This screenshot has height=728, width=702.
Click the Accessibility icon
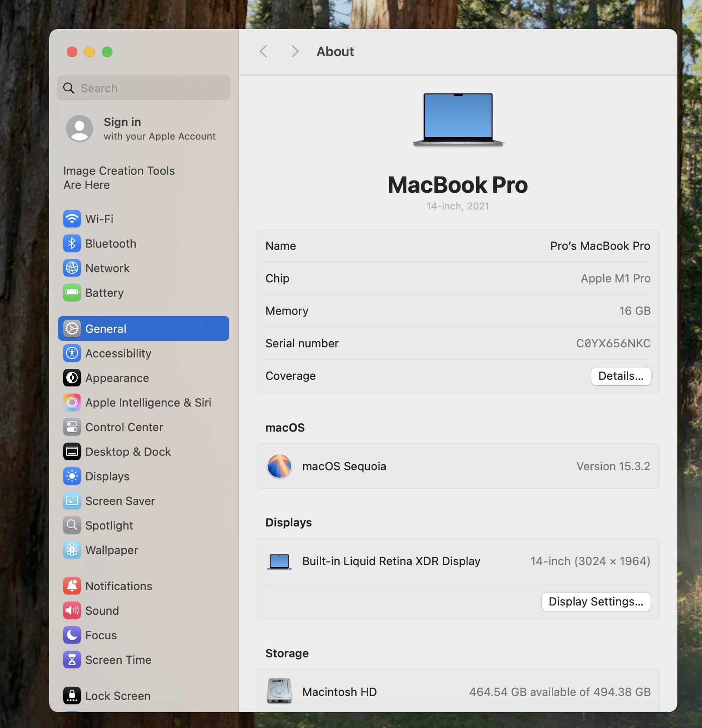(x=72, y=353)
